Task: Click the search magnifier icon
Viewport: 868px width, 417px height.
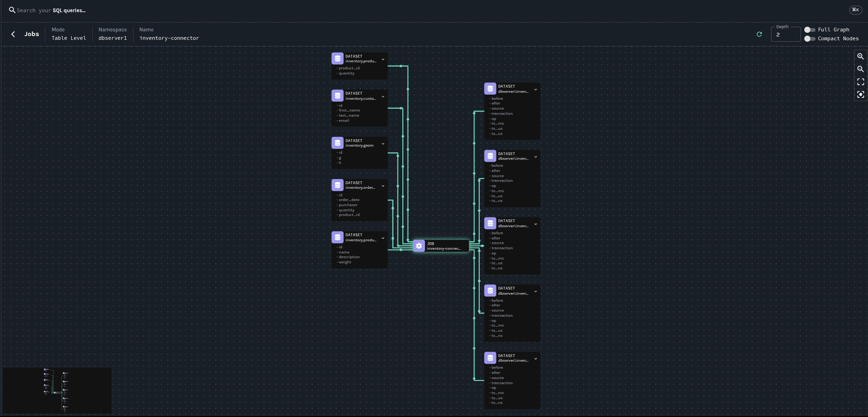Action: click(x=12, y=10)
